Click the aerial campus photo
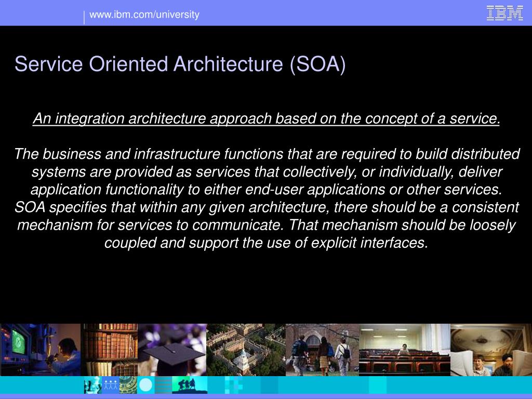This screenshot has height=399, width=532. (246, 350)
